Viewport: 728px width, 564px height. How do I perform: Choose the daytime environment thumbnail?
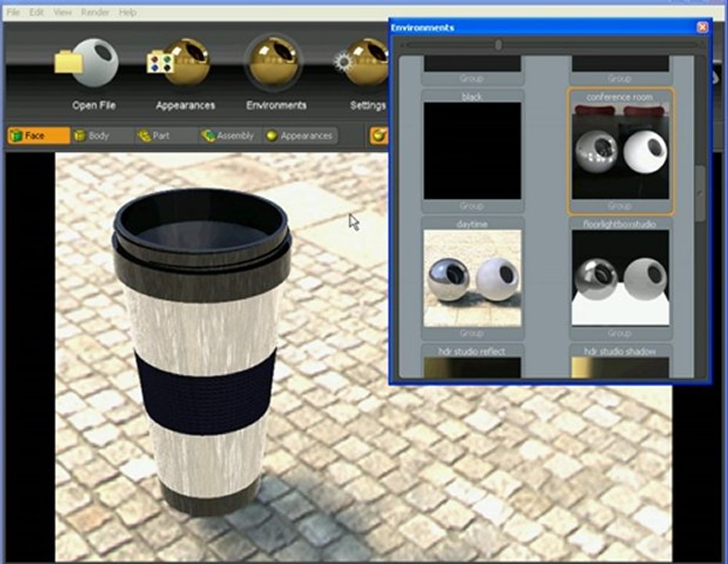(472, 278)
